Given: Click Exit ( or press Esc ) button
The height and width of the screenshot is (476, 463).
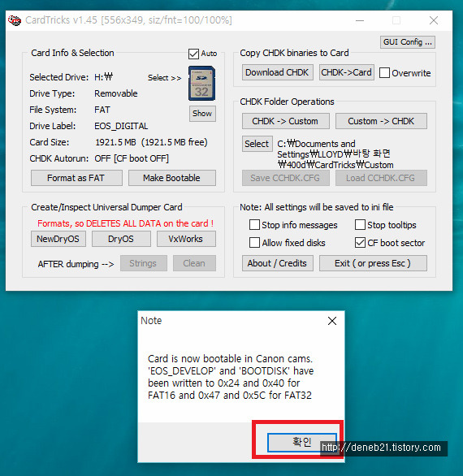Looking at the screenshot, I should 373,263.
